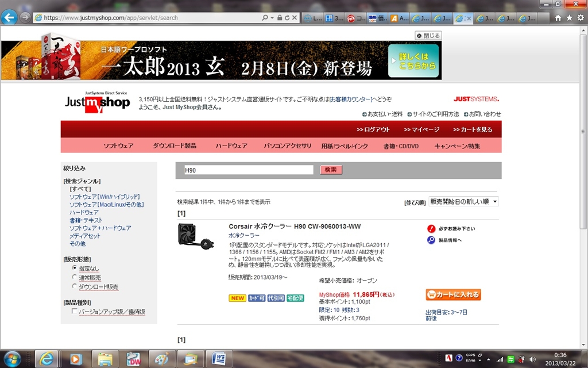
Task: Click the 代引可 payment badge
Action: click(x=276, y=298)
